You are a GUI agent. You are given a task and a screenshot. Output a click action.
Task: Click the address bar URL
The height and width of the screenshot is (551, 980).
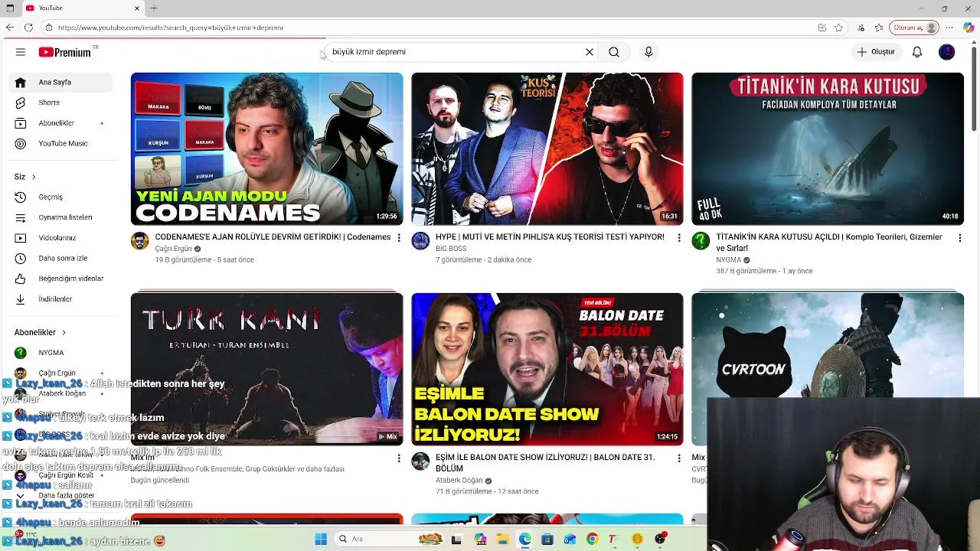pos(171,28)
